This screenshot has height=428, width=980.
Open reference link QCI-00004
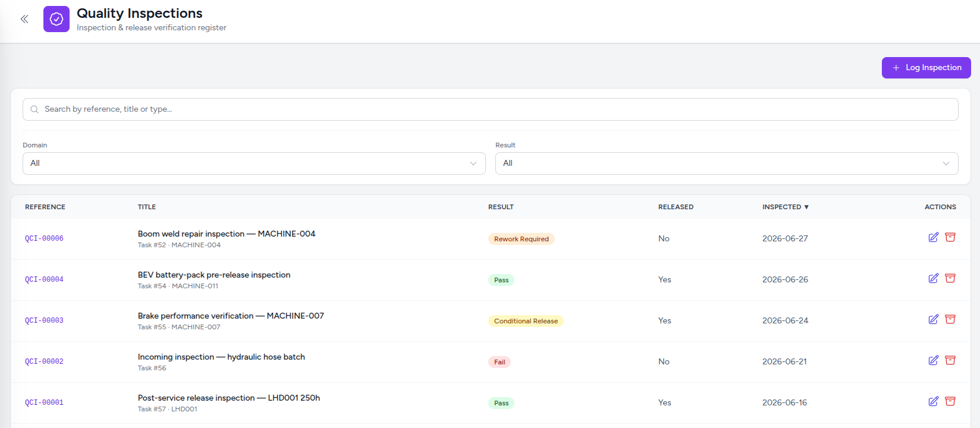pyautogui.click(x=44, y=279)
